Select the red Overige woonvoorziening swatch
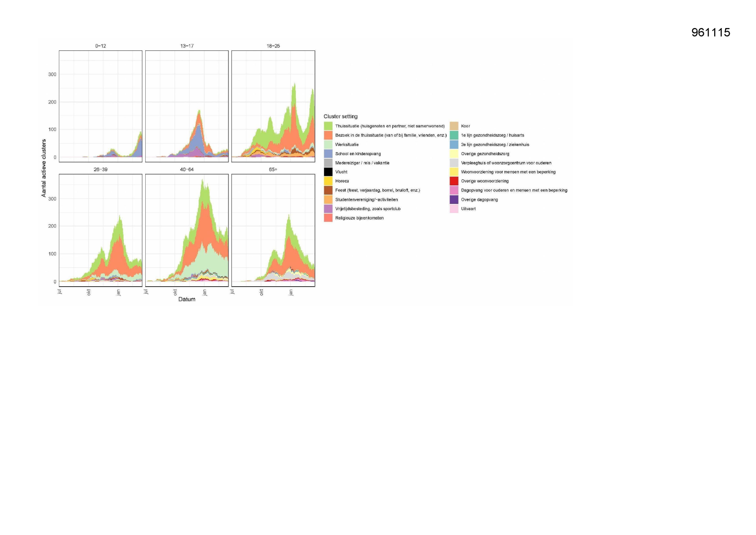This screenshot has width=756, height=535. coord(454,181)
